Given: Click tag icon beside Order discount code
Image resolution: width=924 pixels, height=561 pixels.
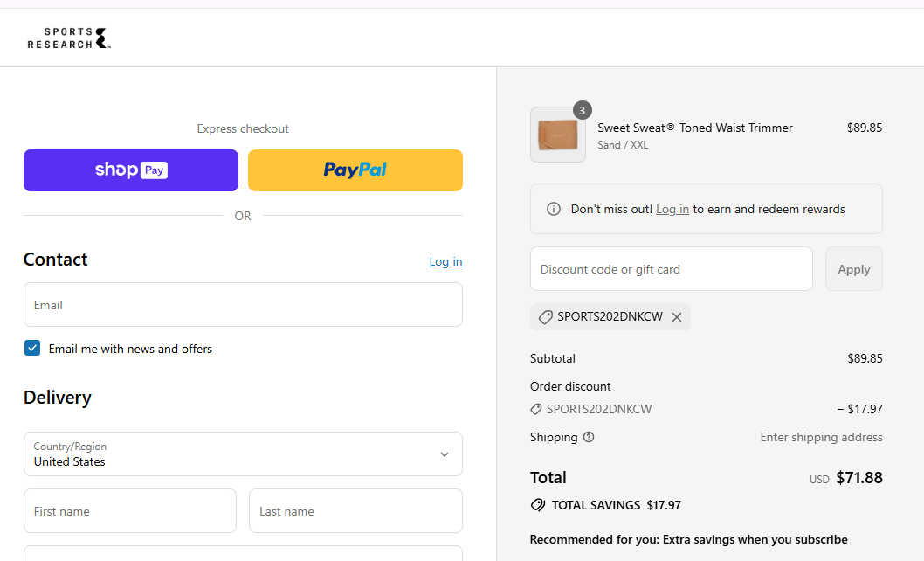Looking at the screenshot, I should tap(536, 409).
